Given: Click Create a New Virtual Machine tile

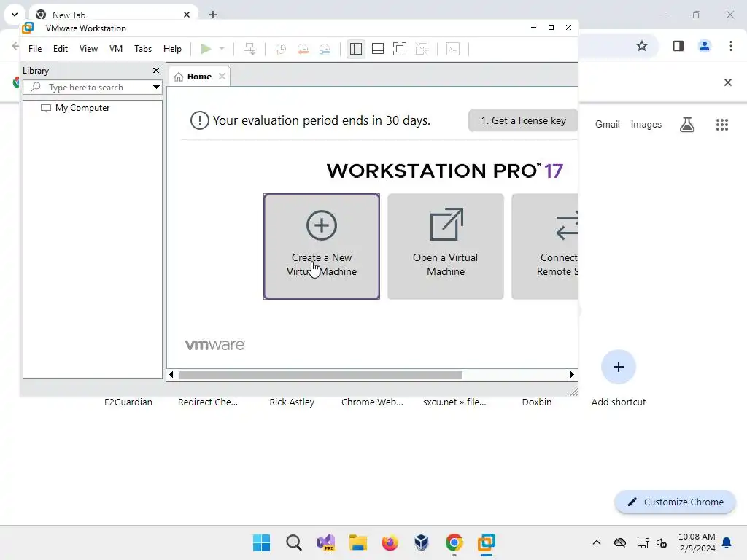Looking at the screenshot, I should tap(321, 246).
